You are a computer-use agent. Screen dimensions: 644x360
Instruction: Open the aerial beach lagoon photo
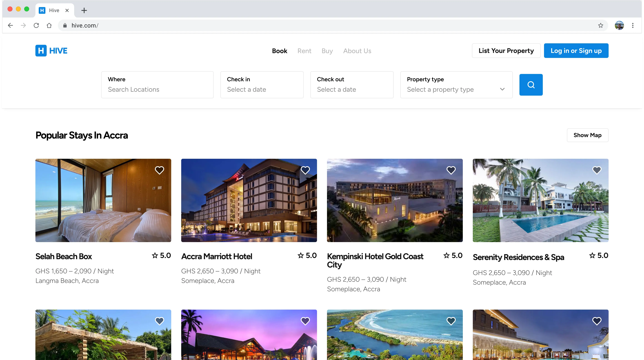pos(395,335)
